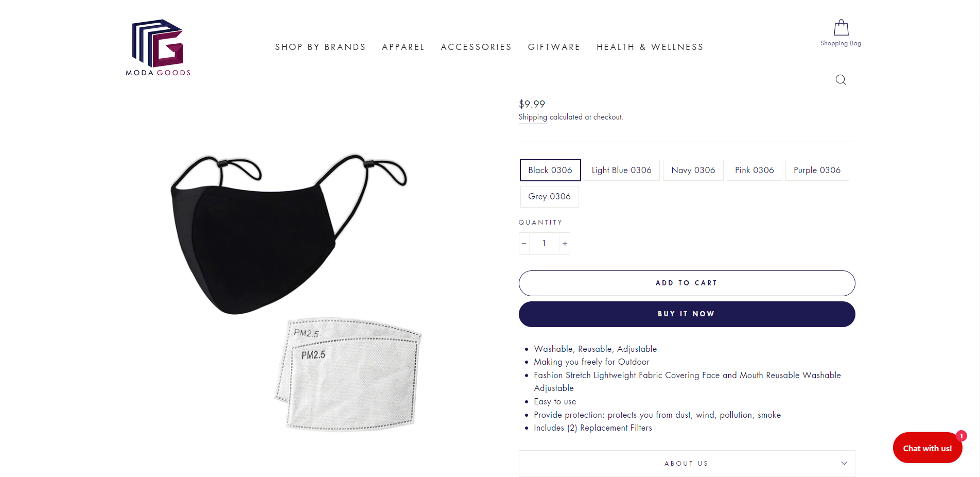980x477 pixels.
Task: Pick the Purple 0306 variant
Action: 817,170
